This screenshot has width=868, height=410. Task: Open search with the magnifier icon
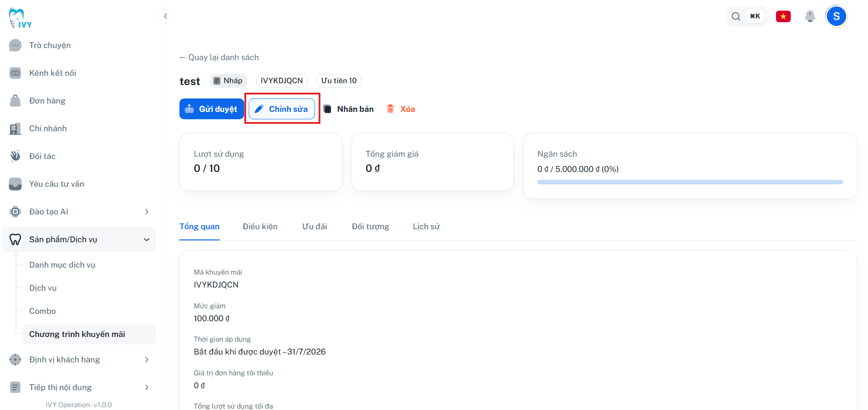tap(736, 17)
